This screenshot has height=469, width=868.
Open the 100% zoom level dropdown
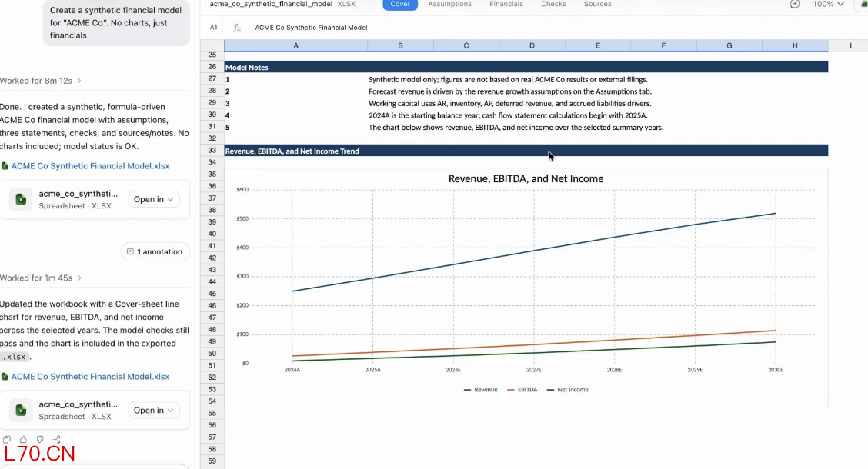(x=828, y=4)
